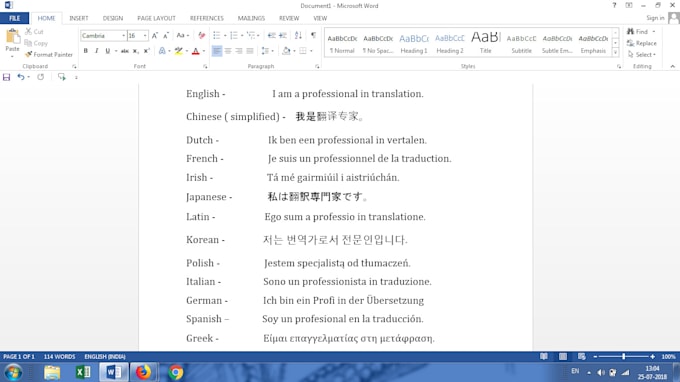680x382 pixels.
Task: Shrink the font size icon
Action: (x=166, y=36)
